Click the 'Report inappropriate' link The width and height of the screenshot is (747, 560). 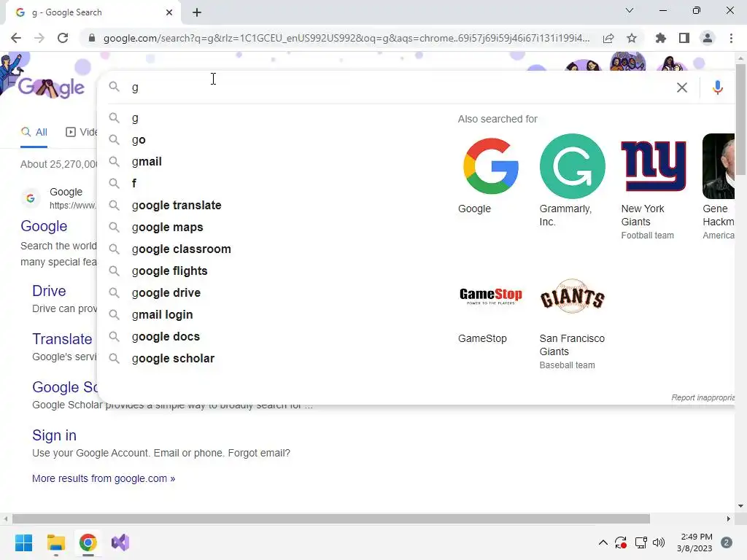point(703,397)
